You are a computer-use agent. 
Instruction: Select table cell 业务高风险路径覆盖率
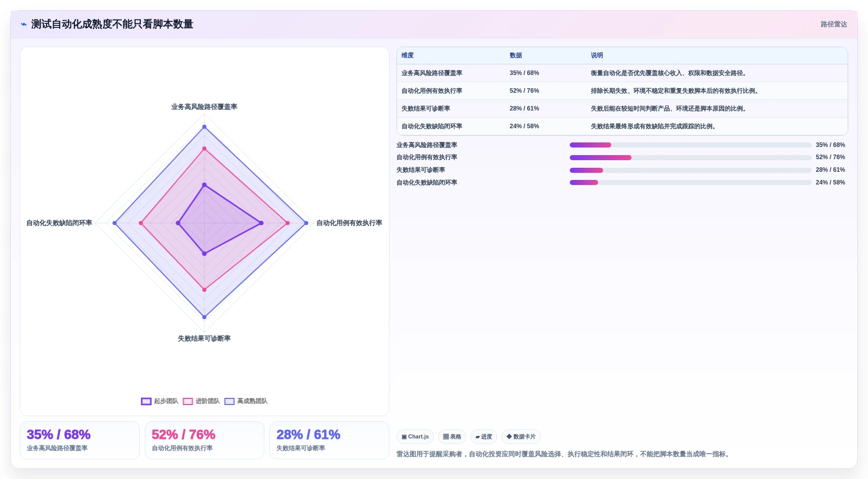pos(432,73)
